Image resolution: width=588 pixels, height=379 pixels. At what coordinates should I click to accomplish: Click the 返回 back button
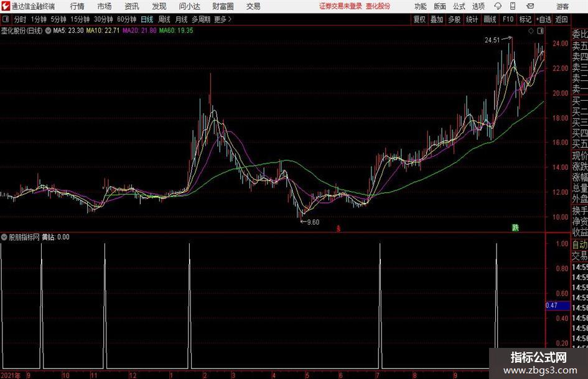[x=561, y=19]
